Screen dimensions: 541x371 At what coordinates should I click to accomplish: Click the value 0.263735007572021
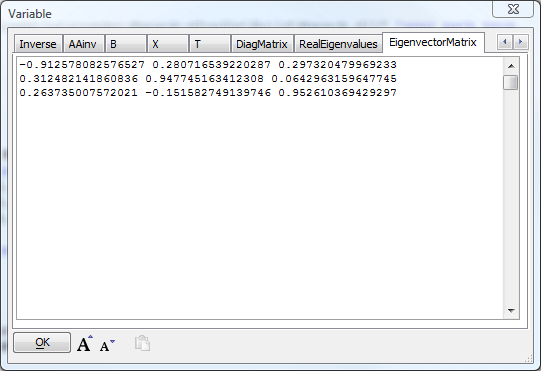(x=79, y=92)
